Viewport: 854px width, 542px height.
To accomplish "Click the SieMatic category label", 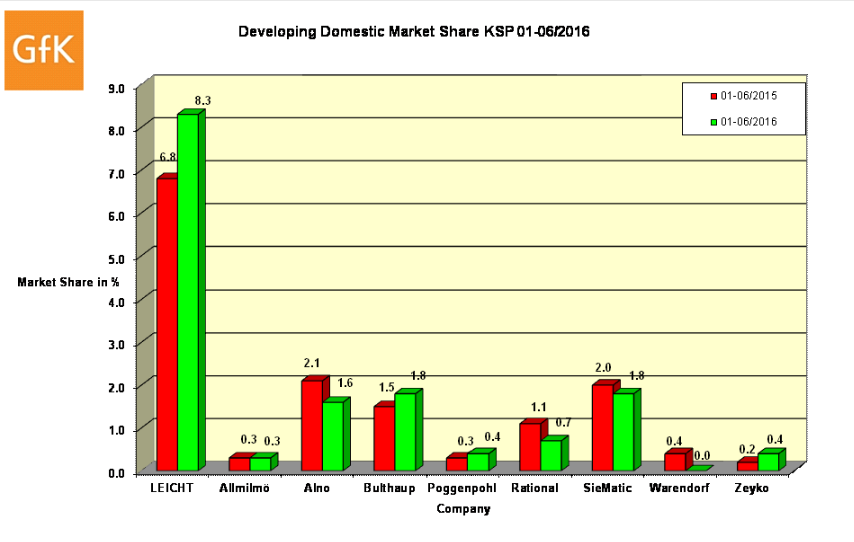I will (607, 488).
